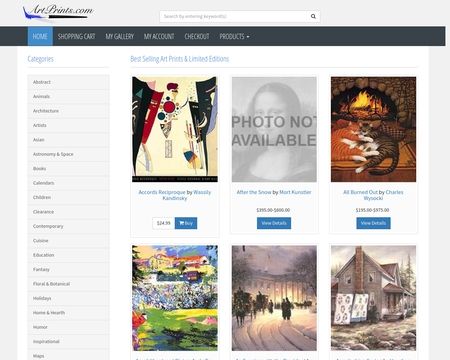Open the All Burned Out title link
Viewport: 450px width, 360px height.
[x=360, y=192]
